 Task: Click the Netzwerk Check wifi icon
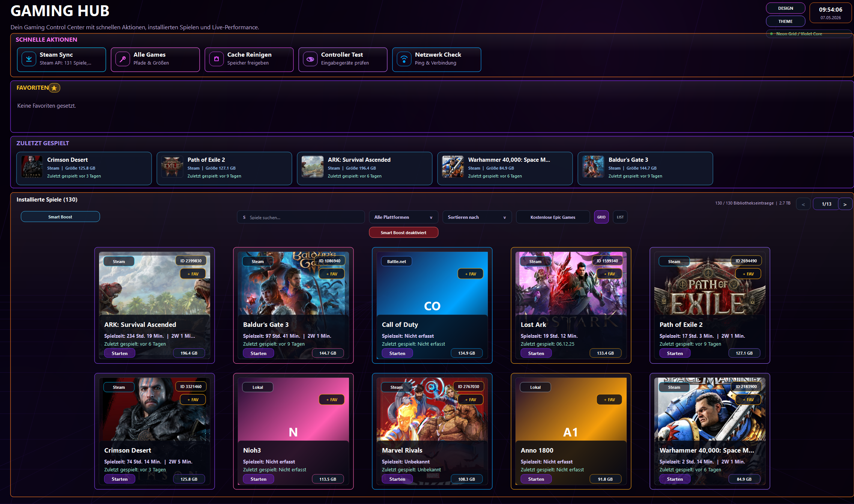(x=404, y=59)
